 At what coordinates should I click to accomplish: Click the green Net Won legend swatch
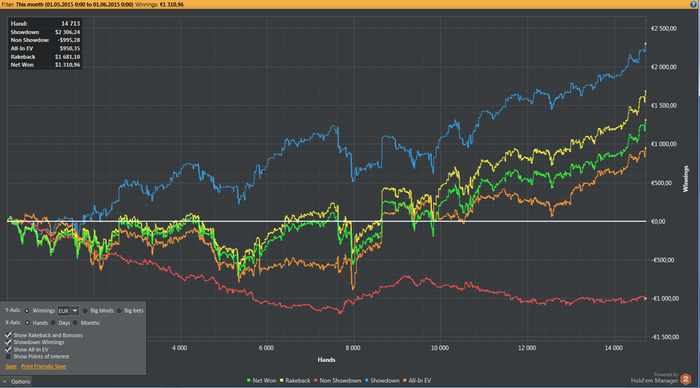249,381
